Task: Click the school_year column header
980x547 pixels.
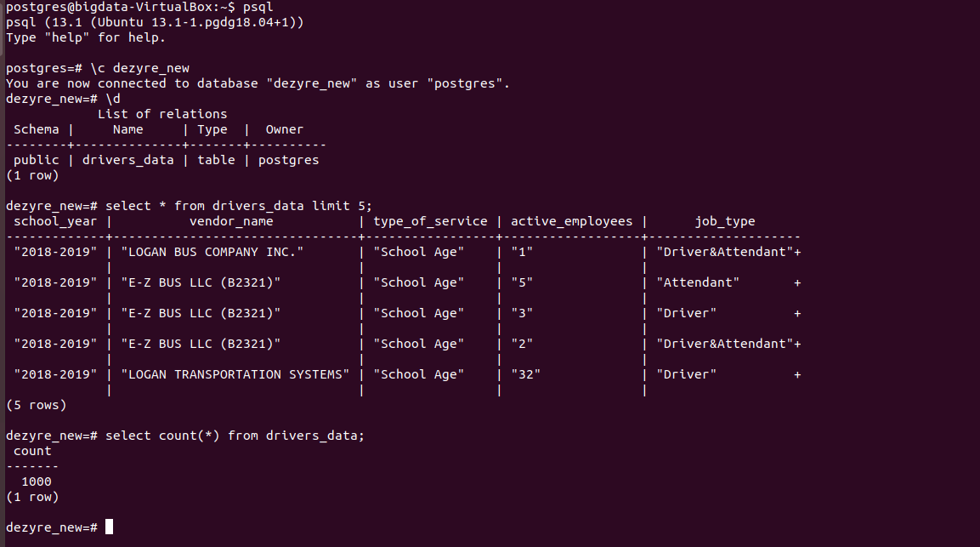Action: point(55,221)
